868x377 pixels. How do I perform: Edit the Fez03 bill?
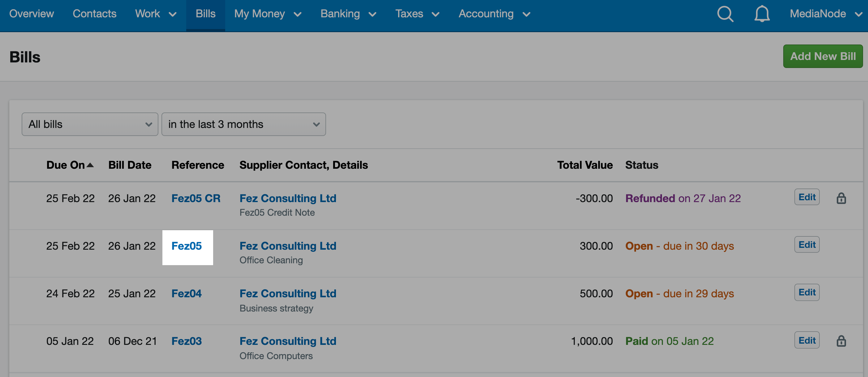(x=807, y=340)
